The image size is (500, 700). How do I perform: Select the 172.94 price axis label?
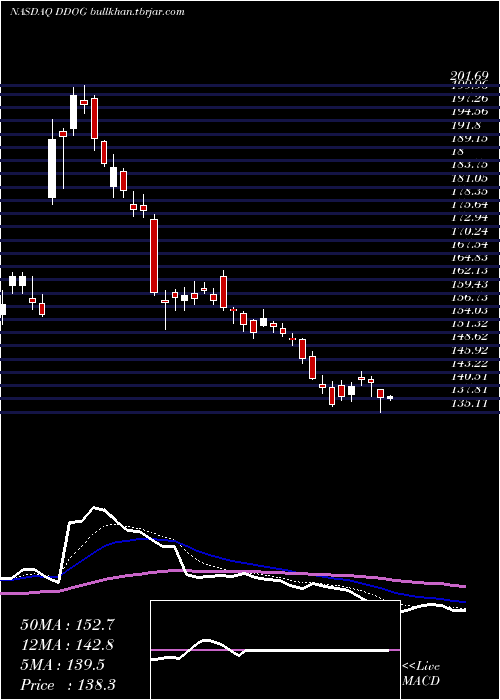point(469,218)
